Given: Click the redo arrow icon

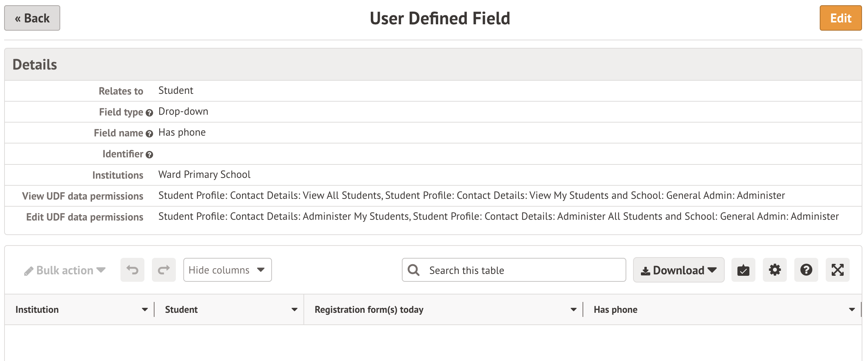Looking at the screenshot, I should [x=163, y=270].
